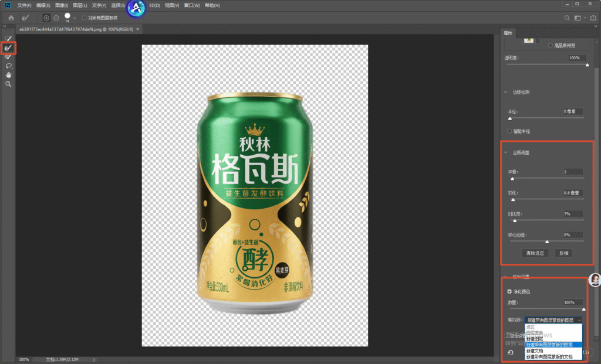Open the tool preset brush icon
Viewport: 601px width, 364px height.
(25, 18)
